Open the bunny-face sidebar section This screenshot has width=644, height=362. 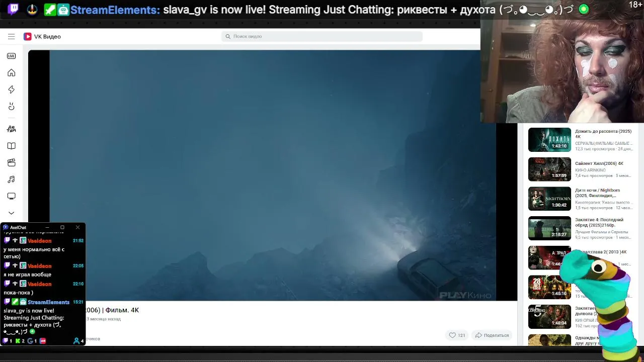[x=11, y=107]
